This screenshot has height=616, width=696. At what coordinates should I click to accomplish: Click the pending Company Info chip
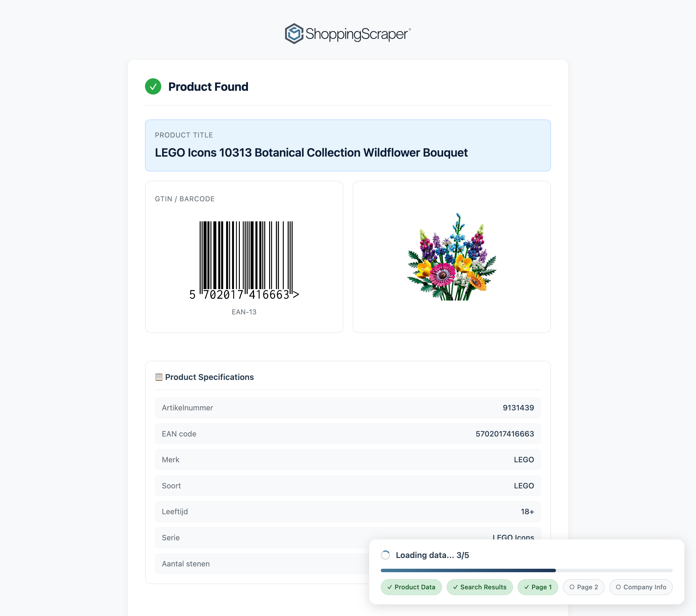tap(641, 587)
